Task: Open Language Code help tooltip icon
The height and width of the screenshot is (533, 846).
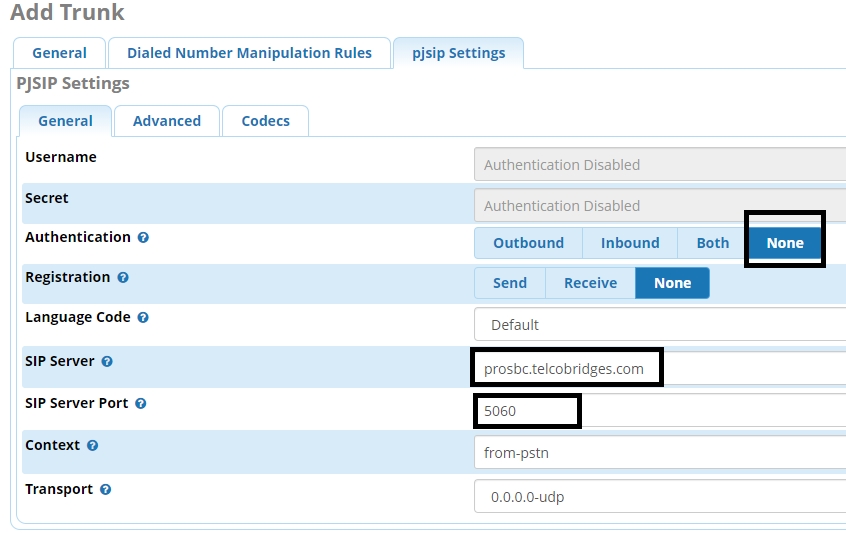Action: [143, 318]
